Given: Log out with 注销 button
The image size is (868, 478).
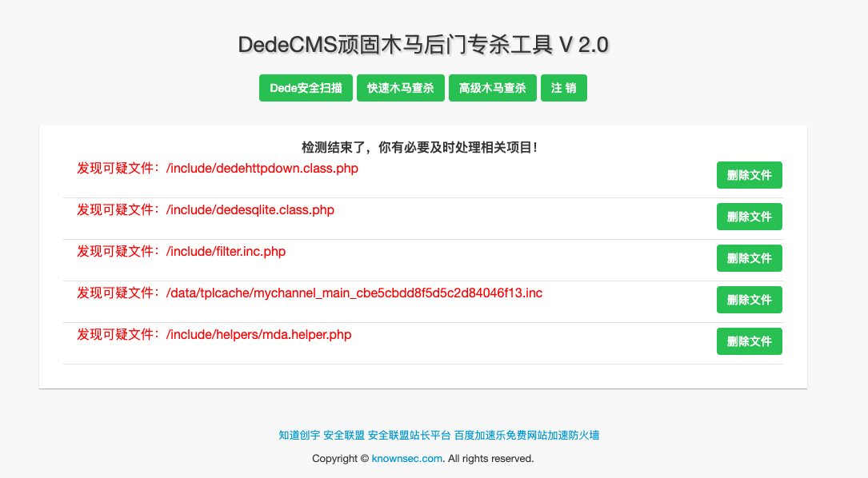Looking at the screenshot, I should coord(563,88).
